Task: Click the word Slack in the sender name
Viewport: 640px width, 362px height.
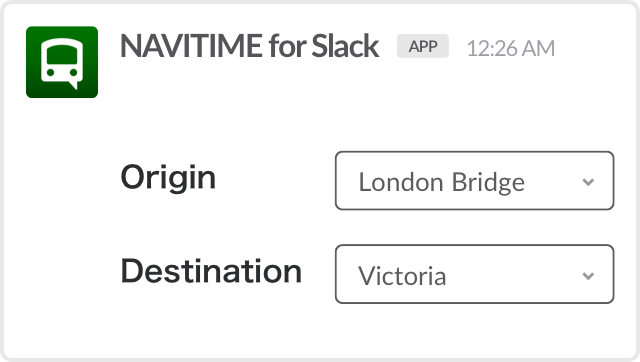Action: click(x=345, y=46)
